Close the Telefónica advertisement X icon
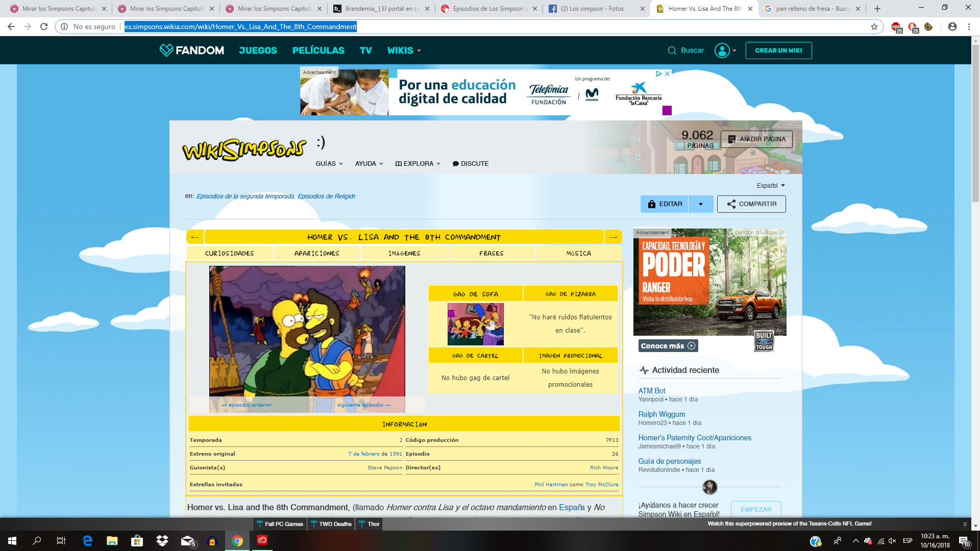The height and width of the screenshot is (551, 980). pos(667,74)
